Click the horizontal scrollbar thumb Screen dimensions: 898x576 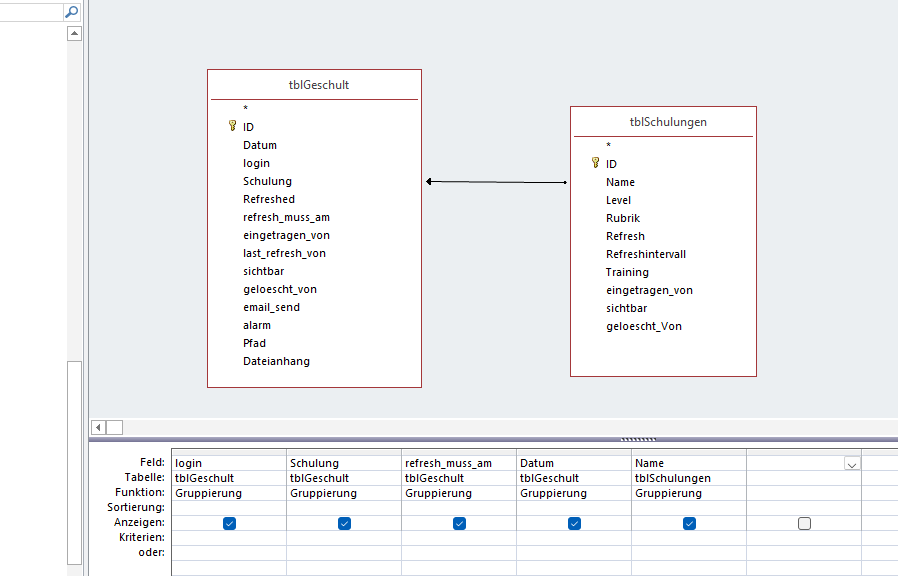click(115, 427)
